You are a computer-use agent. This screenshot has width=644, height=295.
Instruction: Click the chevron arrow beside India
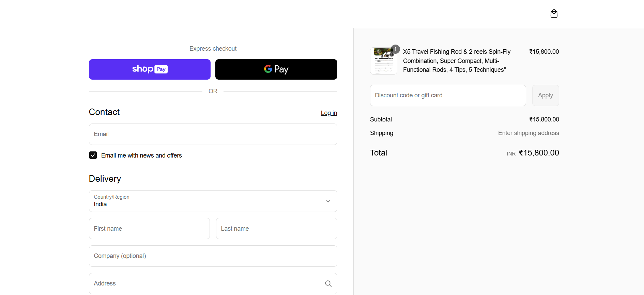click(x=328, y=201)
